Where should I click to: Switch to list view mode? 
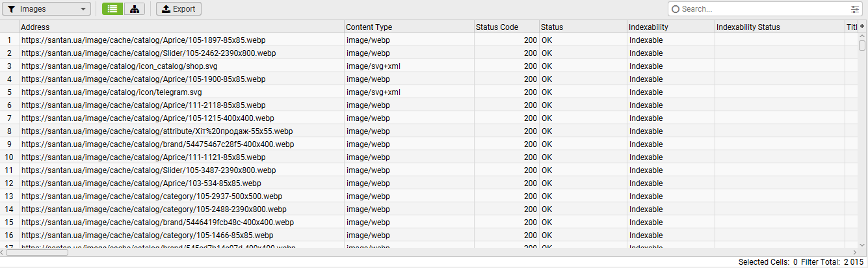click(x=112, y=9)
